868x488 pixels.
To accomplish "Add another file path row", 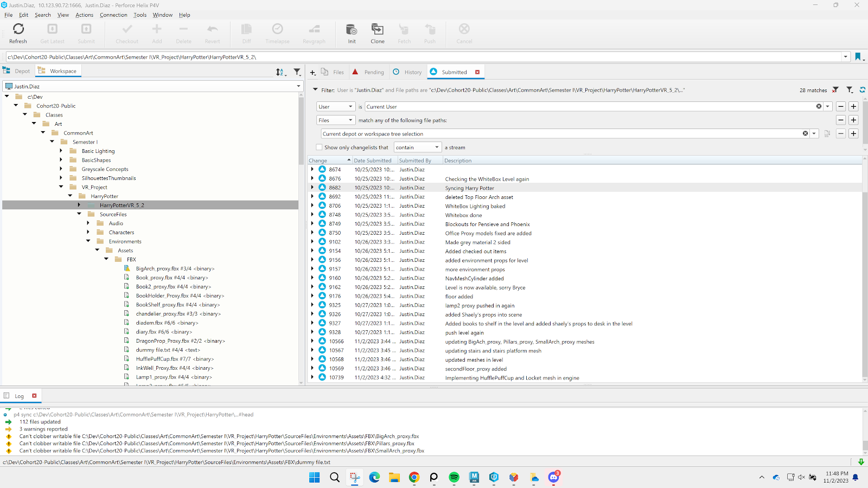I will pos(853,133).
